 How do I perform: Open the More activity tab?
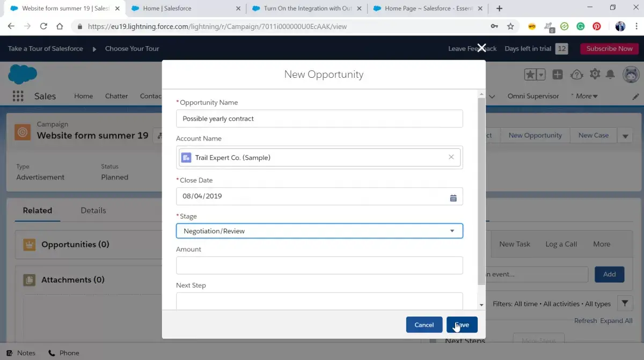coord(602,244)
